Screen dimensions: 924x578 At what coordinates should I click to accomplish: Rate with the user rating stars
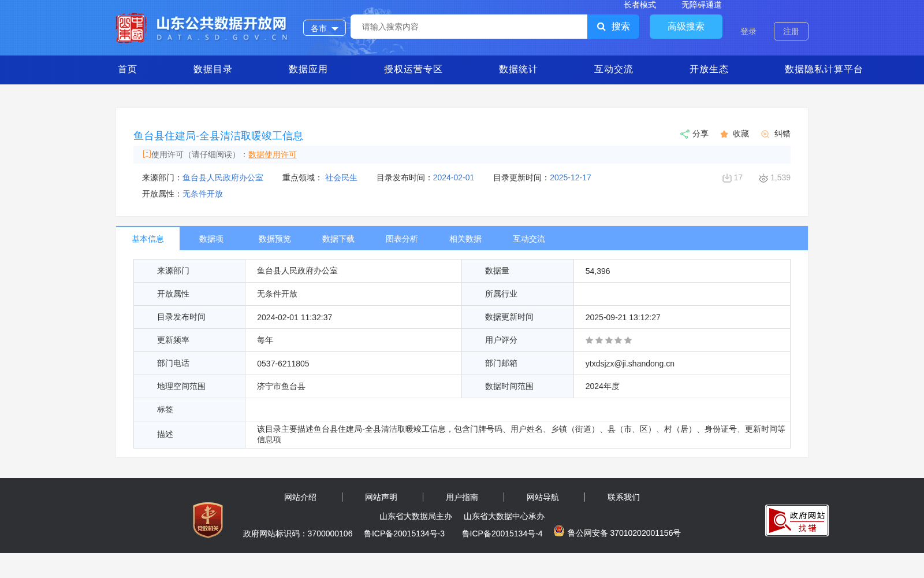609,340
